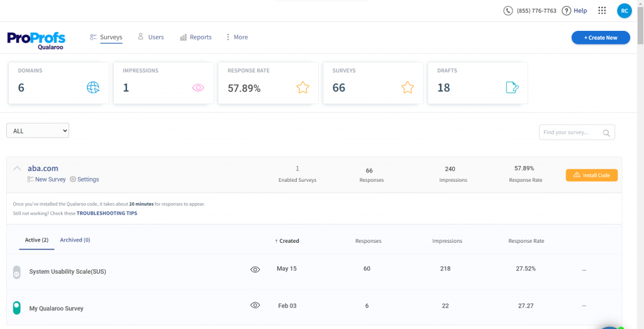This screenshot has height=329, width=644.
Task: Toggle the My Qualaroo Survey switch
Action: 16,308
